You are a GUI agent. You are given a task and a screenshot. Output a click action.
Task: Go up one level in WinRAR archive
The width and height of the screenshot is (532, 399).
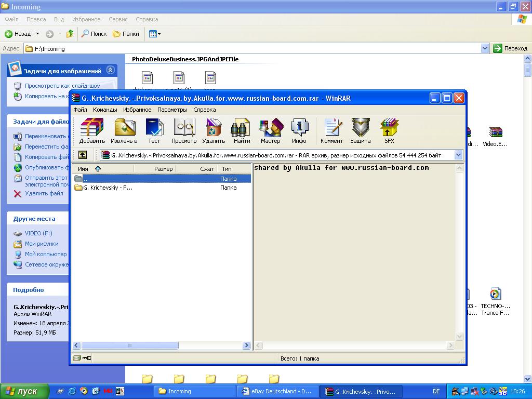(83, 155)
